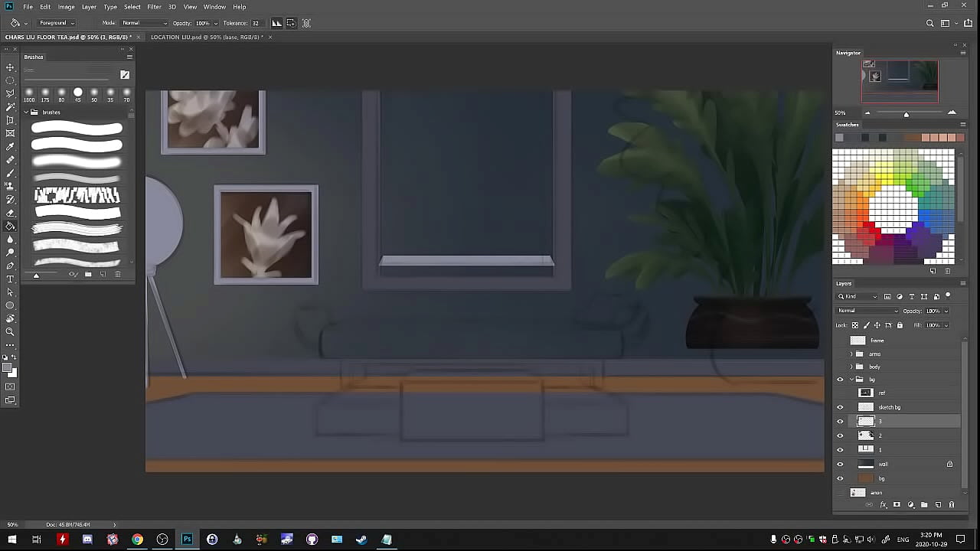This screenshot has height=551, width=980.
Task: Select the Eyedropper tool
Action: click(10, 147)
